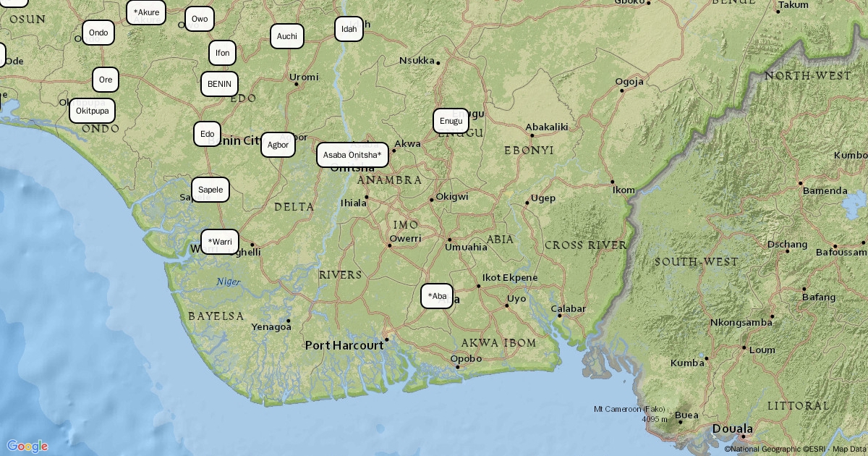Select the BENIN marker label
Viewport: 868px width, 456px height.
point(219,84)
